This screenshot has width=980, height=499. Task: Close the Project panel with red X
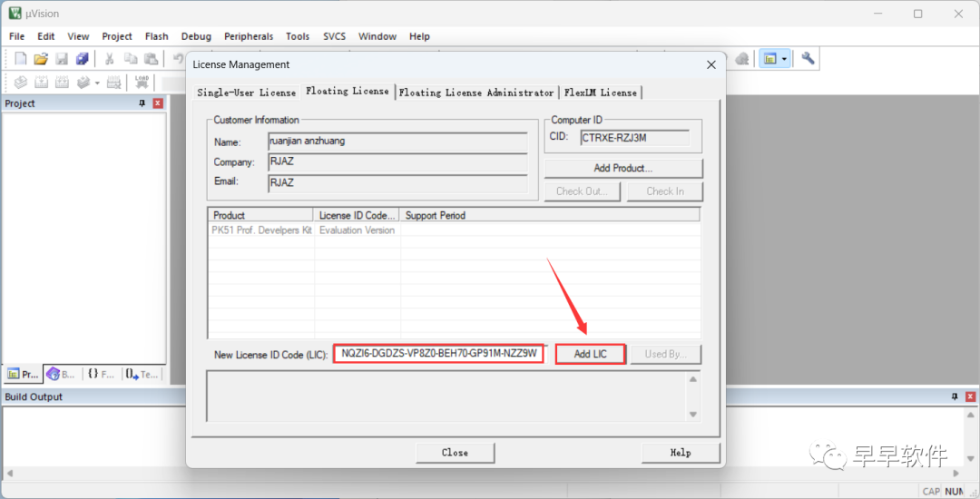tap(158, 103)
